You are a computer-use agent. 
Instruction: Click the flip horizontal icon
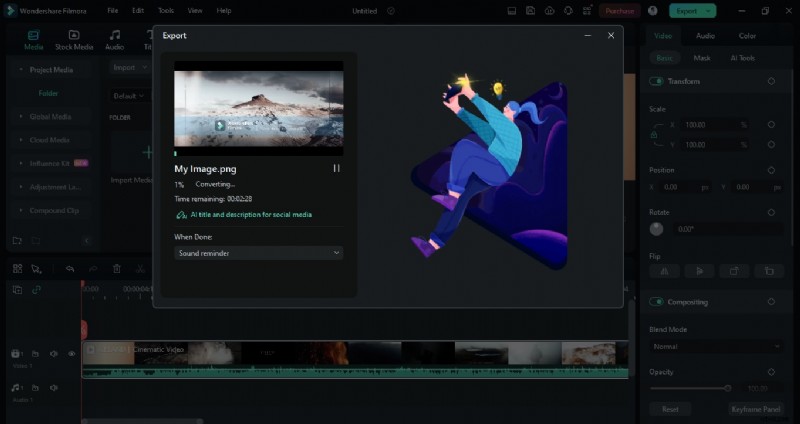pyautogui.click(x=665, y=270)
